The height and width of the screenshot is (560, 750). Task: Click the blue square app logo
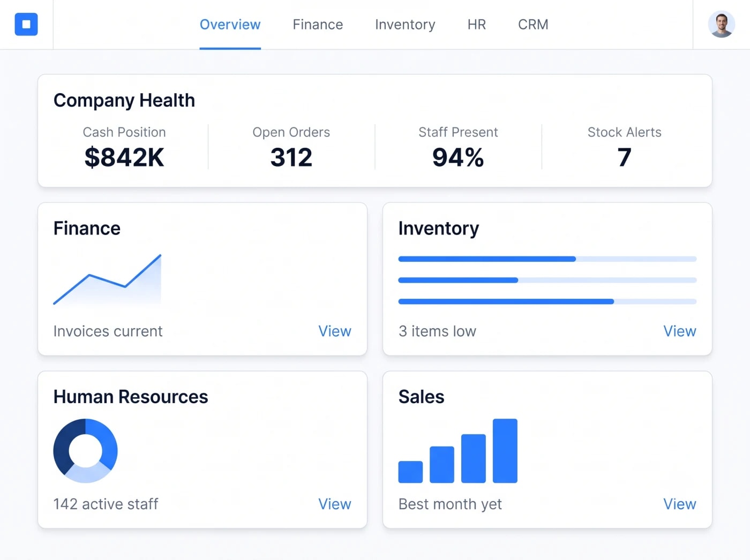(x=26, y=24)
